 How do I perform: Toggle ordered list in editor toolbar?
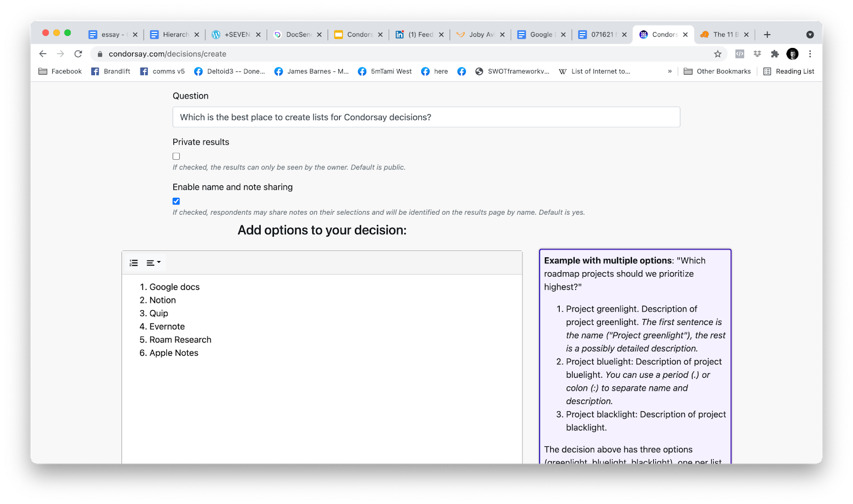pos(134,263)
